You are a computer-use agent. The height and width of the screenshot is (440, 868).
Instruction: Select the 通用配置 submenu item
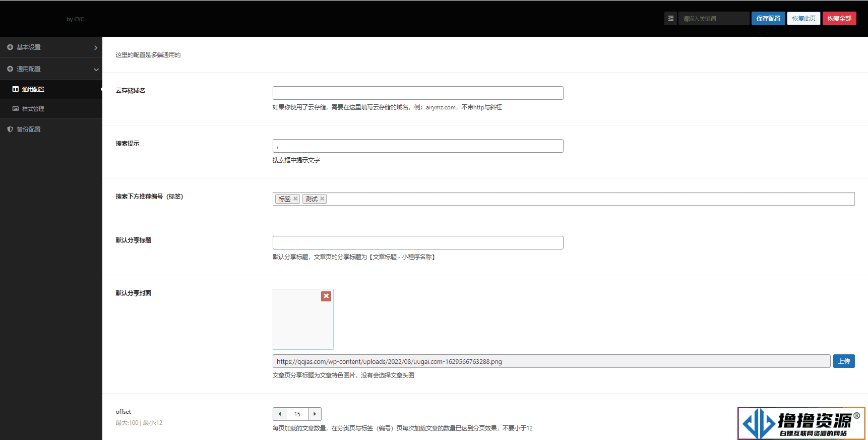click(51, 89)
